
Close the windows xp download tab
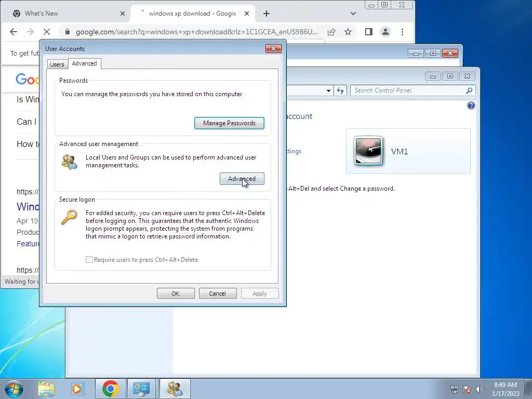tap(247, 14)
